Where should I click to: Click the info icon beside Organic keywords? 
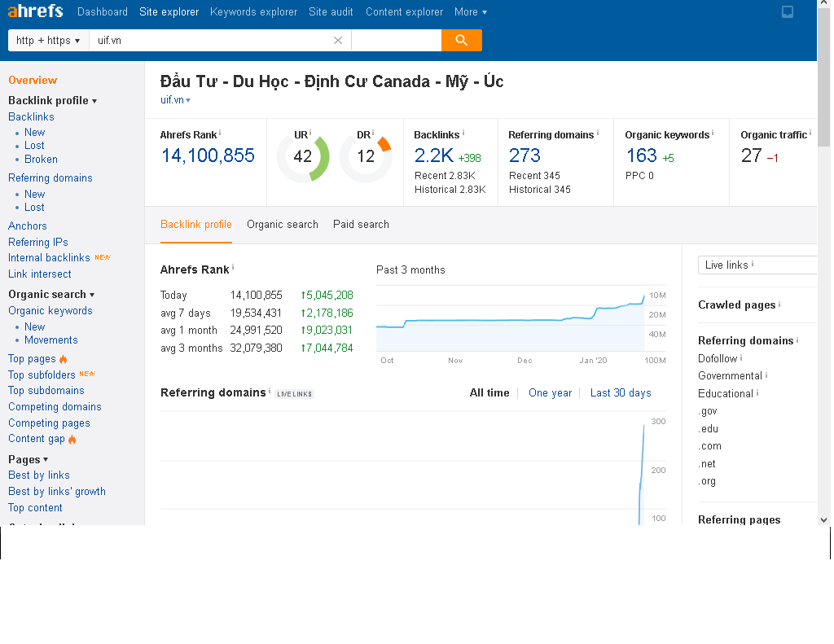click(x=713, y=133)
